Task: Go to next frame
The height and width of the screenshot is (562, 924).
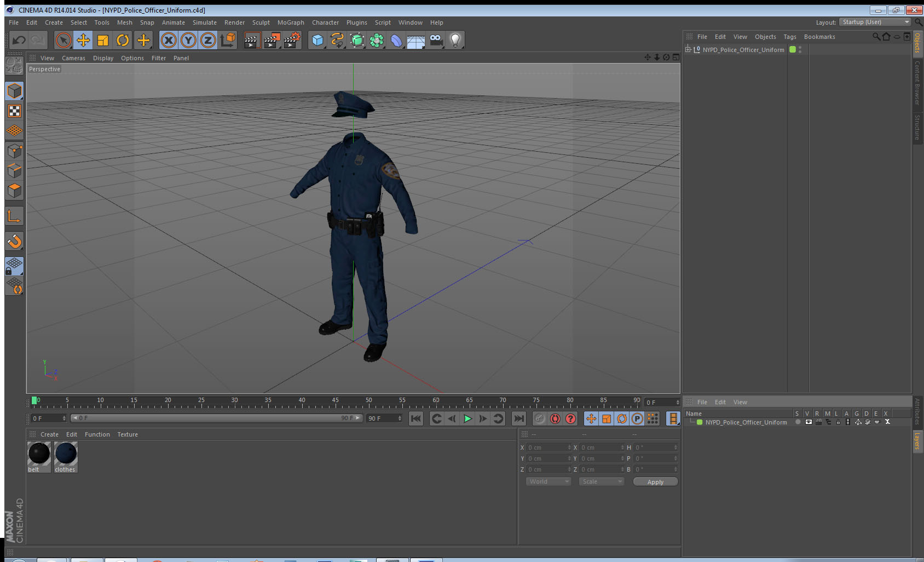Action: 483,418
